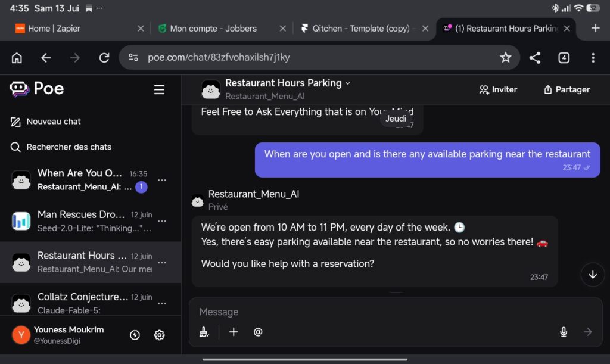Click the sent message about parking
This screenshot has width=610, height=364.
pyautogui.click(x=427, y=160)
